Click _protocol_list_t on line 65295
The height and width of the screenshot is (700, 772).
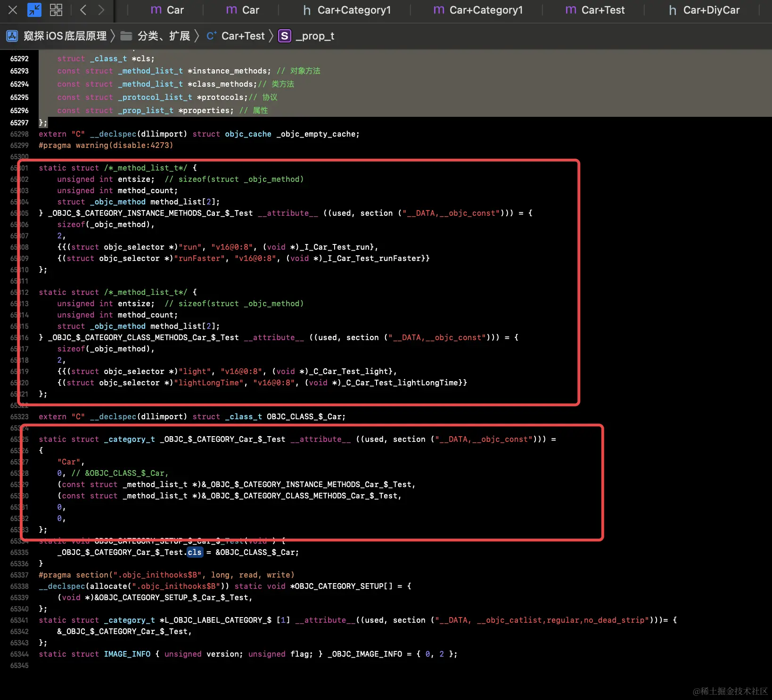(x=155, y=98)
